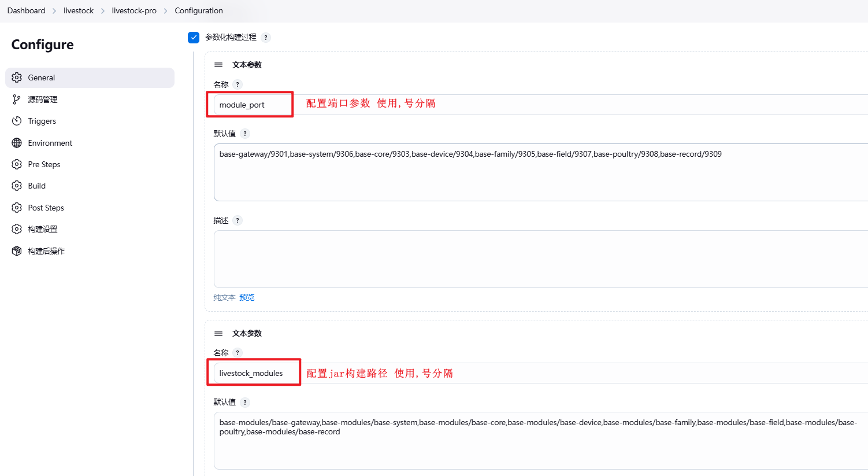Click the Pre Steps gear icon
The height and width of the screenshot is (476, 868).
(17, 164)
